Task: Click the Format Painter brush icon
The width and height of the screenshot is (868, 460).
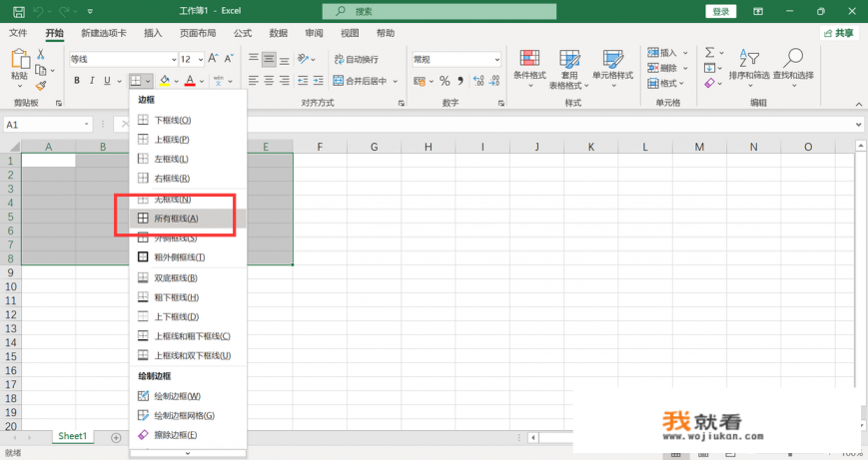Action: [x=41, y=85]
